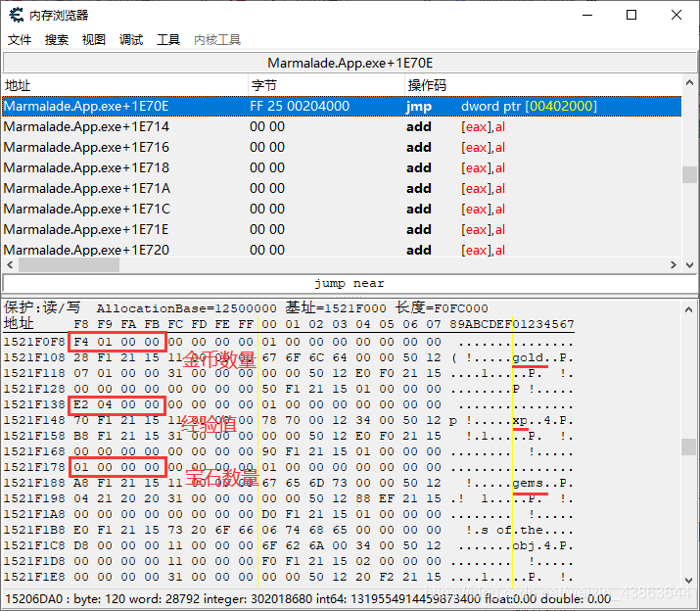Select the row Marmalade.App.exe+1E71A
Viewport: 700px width, 611px height.
(x=342, y=188)
